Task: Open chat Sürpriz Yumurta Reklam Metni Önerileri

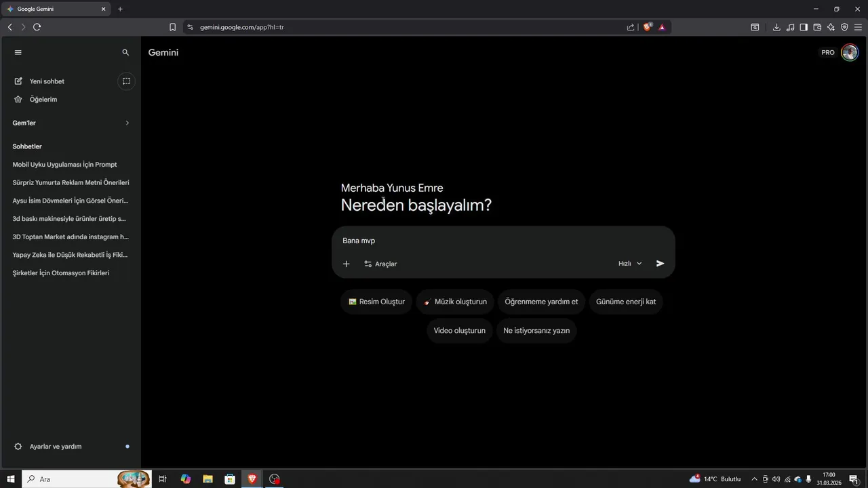Action: pyautogui.click(x=71, y=183)
